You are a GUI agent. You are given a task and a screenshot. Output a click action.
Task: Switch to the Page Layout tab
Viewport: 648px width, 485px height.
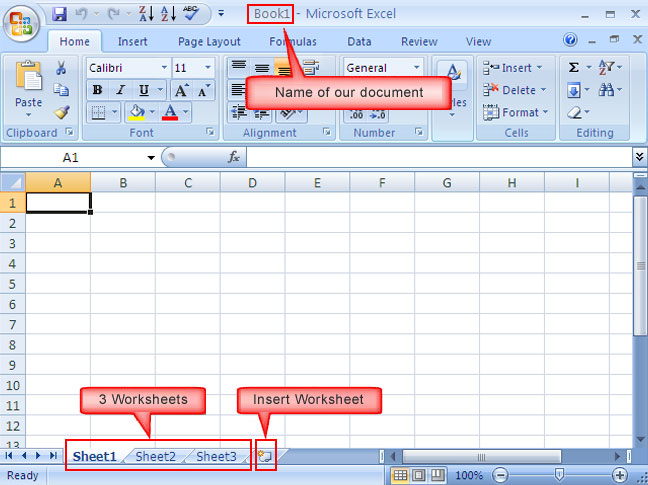click(x=209, y=41)
